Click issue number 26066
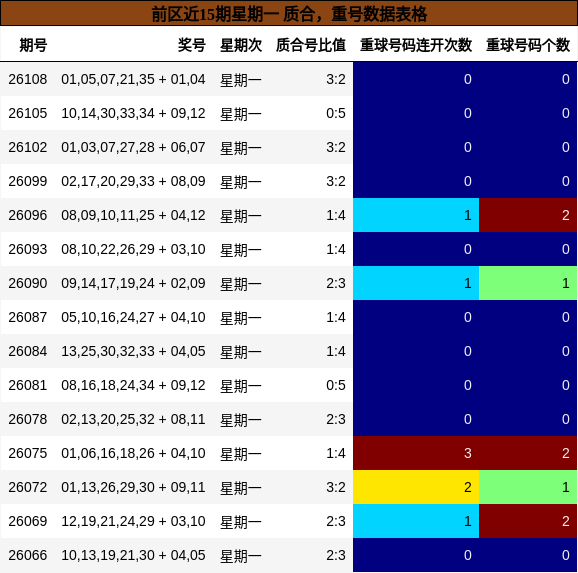Image resolution: width=578 pixels, height=573 pixels. [28, 555]
